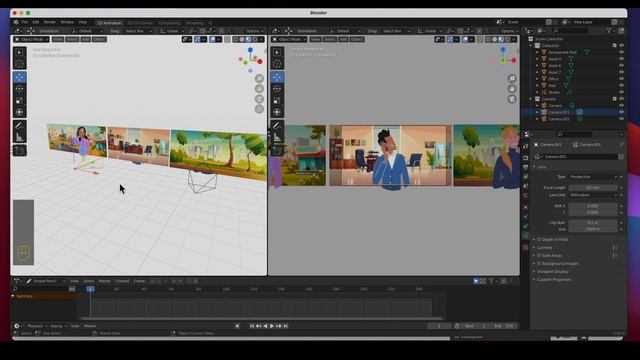Screen dimensions: 640x360
Task: Open Object Mode dropdown in right viewport
Action: [x=289, y=39]
